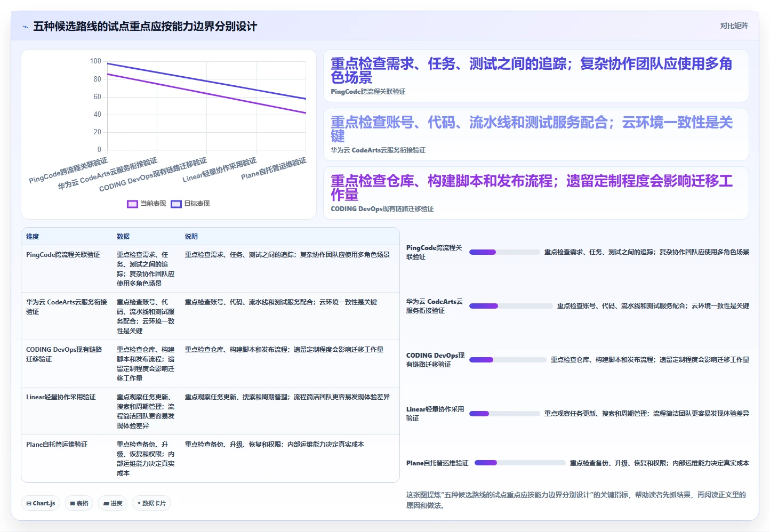Image resolution: width=770 pixels, height=532 pixels.
Task: Select the 数据 column header
Action: coord(123,237)
